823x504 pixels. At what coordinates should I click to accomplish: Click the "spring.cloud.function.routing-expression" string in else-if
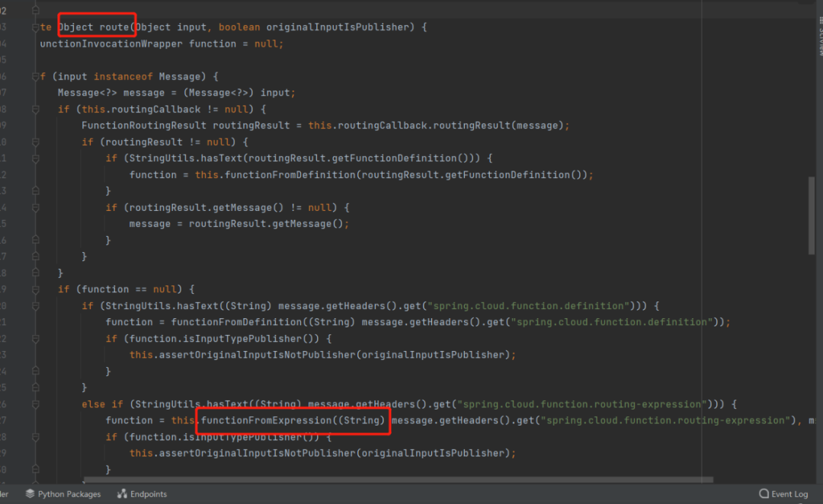coord(582,404)
